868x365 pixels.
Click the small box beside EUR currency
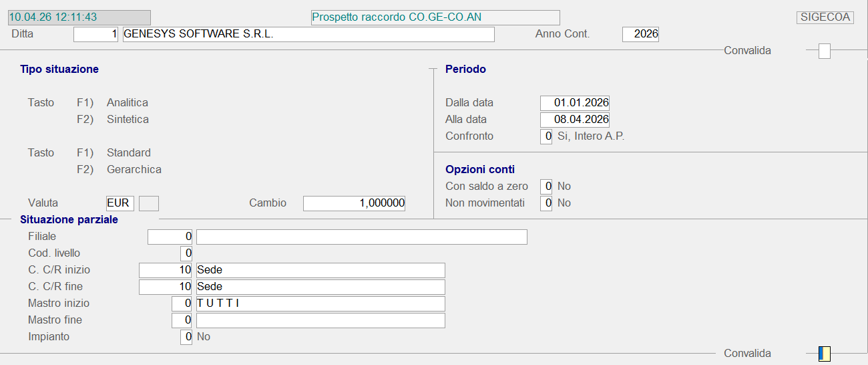click(148, 203)
